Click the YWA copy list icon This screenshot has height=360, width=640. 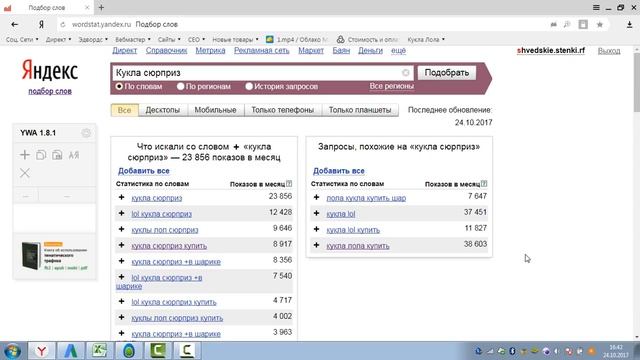(x=41, y=155)
